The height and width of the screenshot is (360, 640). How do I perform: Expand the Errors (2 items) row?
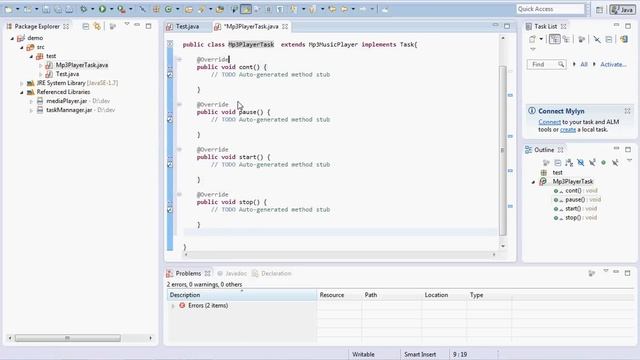(x=173, y=306)
